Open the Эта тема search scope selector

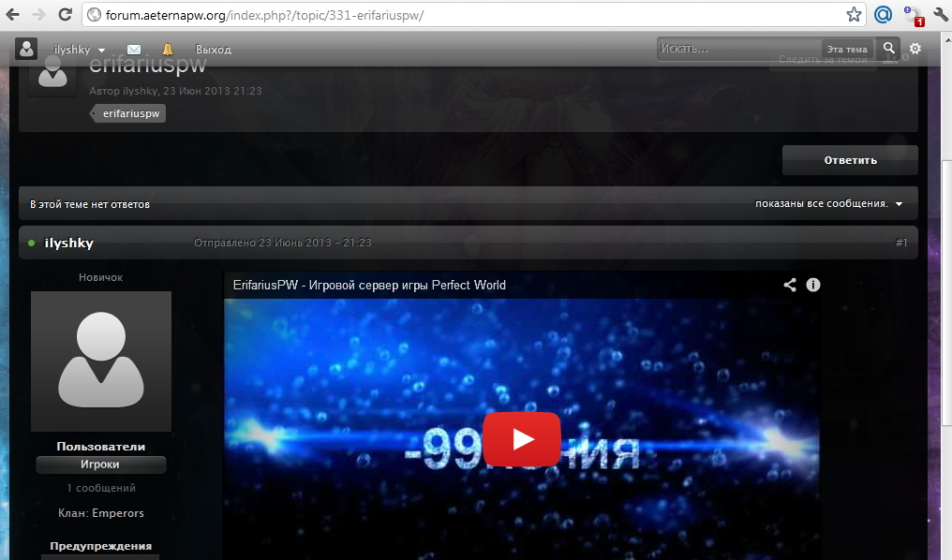(847, 49)
